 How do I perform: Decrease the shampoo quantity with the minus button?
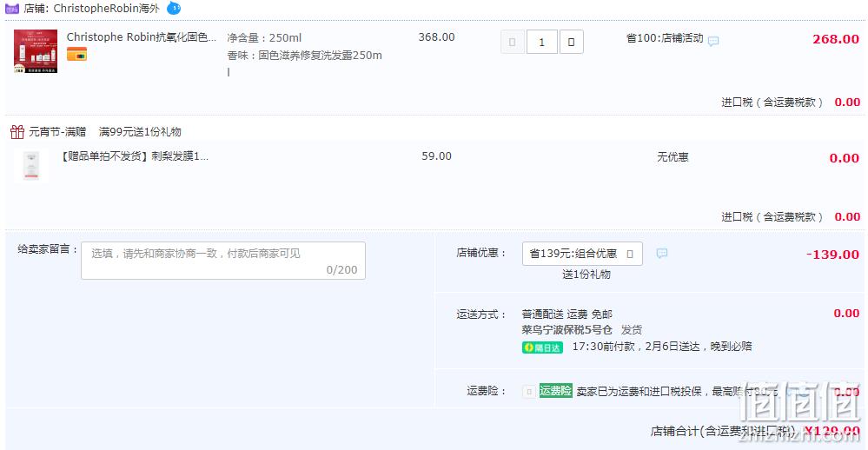[512, 42]
